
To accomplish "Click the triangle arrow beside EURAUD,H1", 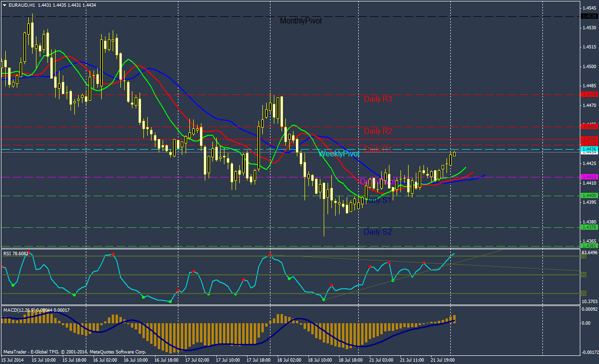I will click(5, 5).
